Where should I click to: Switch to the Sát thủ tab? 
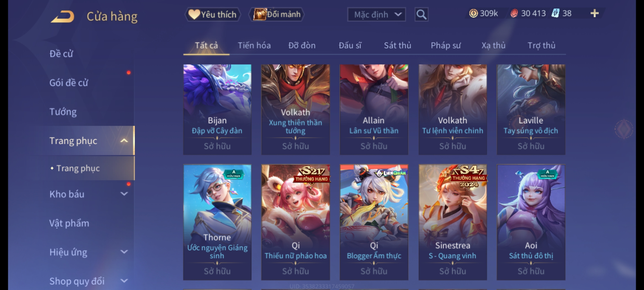click(397, 45)
